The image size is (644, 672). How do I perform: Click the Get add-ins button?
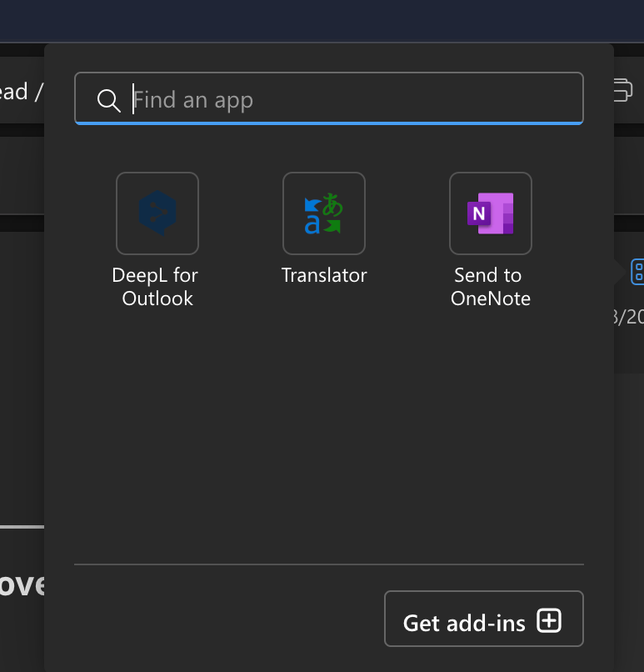click(x=484, y=619)
